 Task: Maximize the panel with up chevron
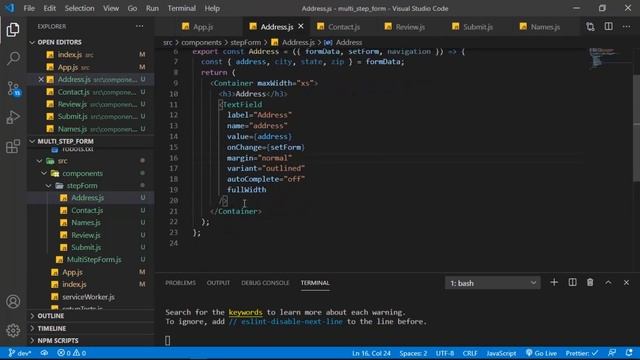pyautogui.click(x=608, y=282)
